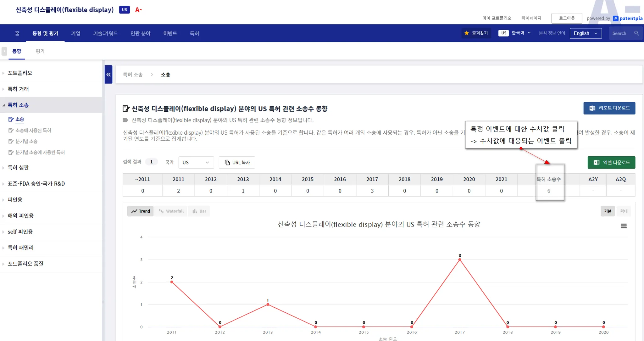Click the search magnifier icon

point(636,33)
